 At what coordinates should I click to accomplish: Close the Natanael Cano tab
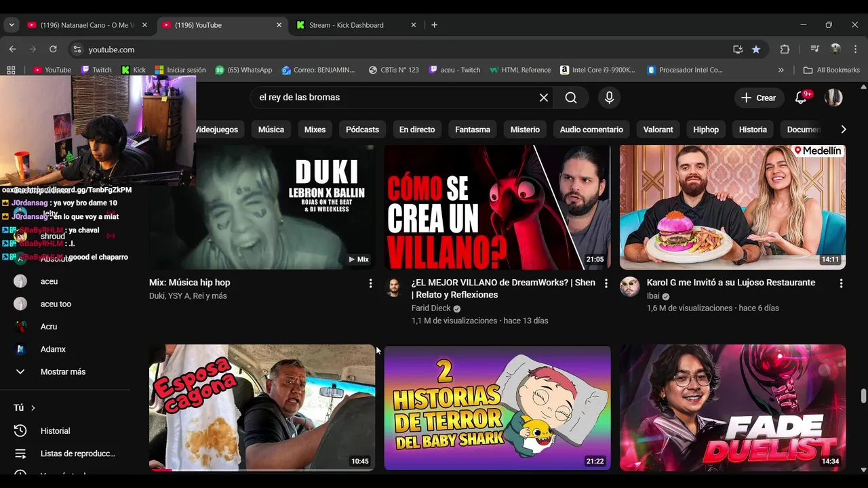pyautogui.click(x=144, y=25)
